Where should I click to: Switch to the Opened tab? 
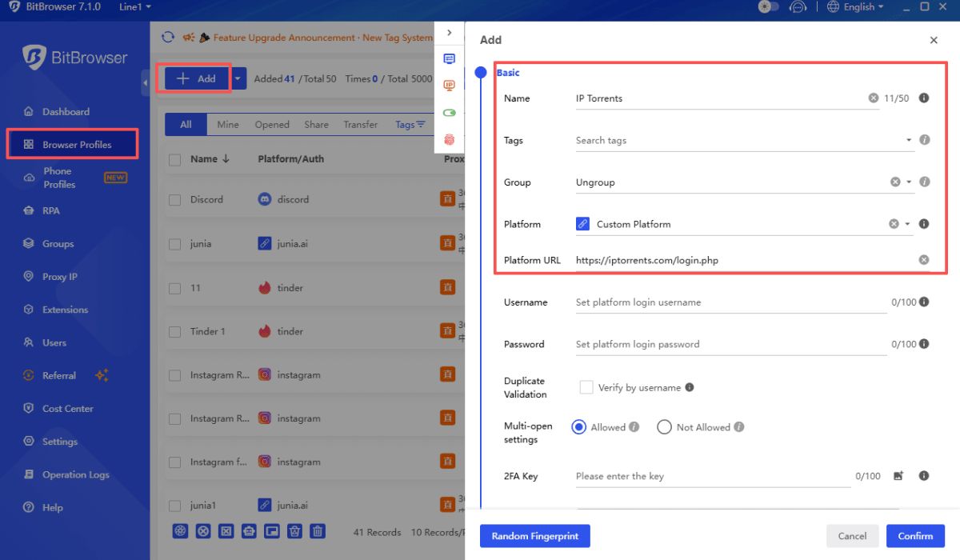click(x=272, y=125)
